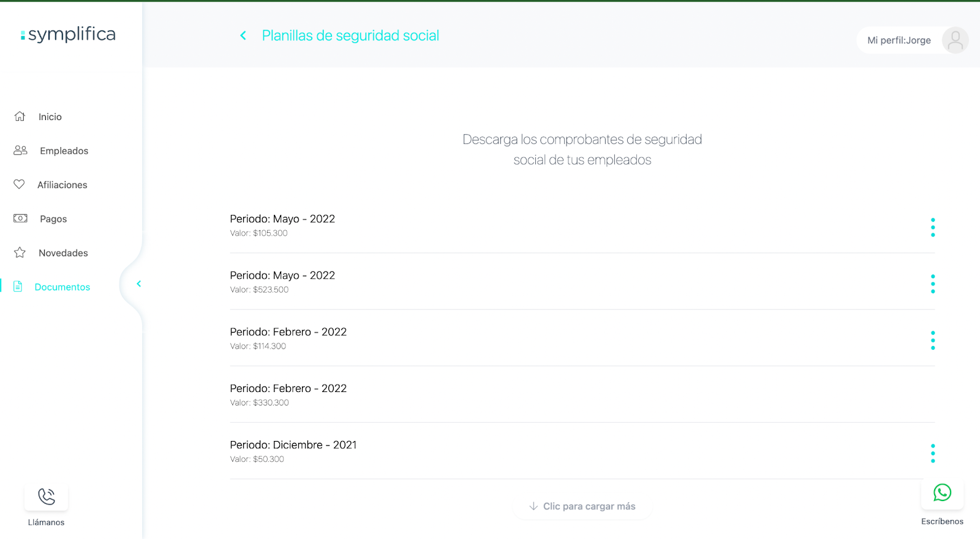The image size is (980, 539).
Task: Go to Empleados menu item
Action: pos(64,151)
